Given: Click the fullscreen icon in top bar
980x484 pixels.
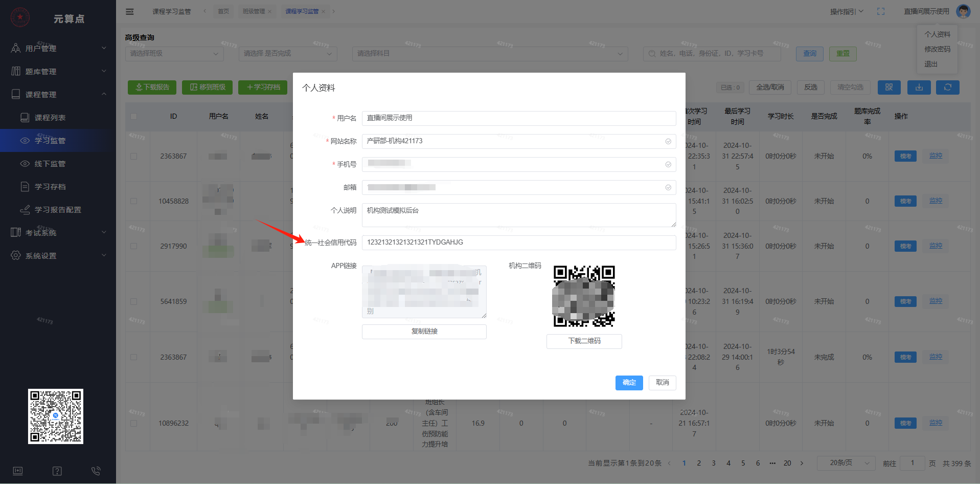Looking at the screenshot, I should point(881,11).
